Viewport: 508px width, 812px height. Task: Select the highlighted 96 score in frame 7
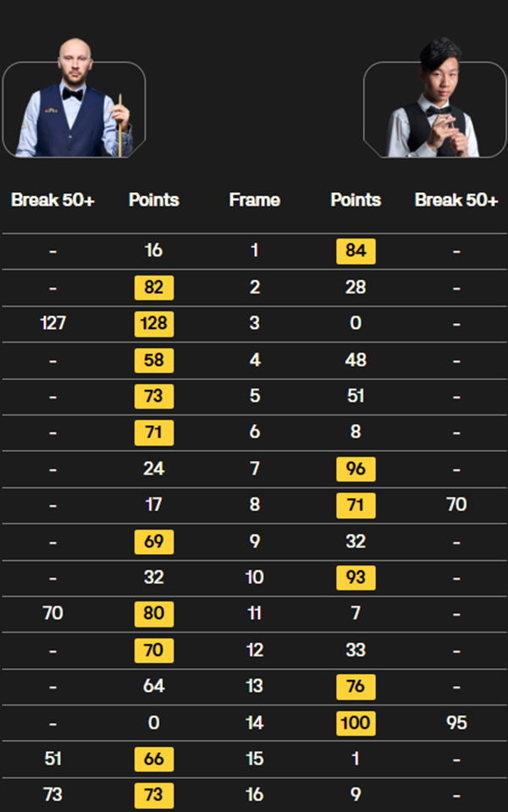pos(356,469)
